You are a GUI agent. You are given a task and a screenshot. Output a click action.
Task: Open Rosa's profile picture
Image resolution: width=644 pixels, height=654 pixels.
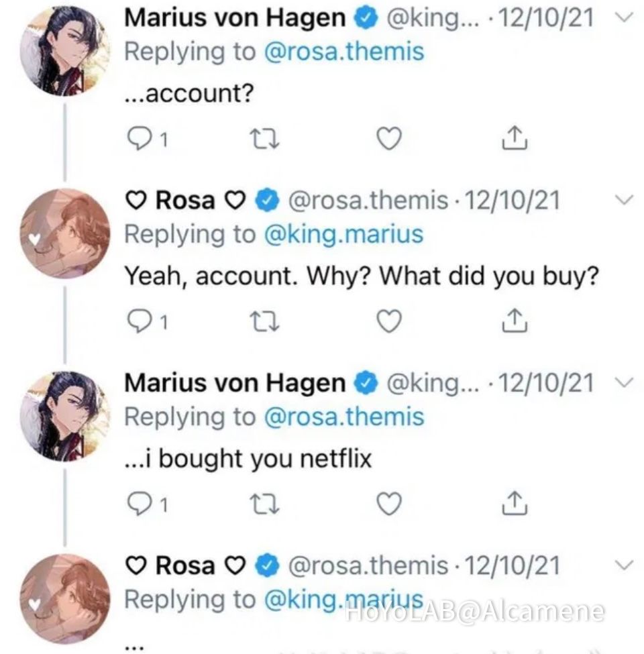[x=64, y=231]
